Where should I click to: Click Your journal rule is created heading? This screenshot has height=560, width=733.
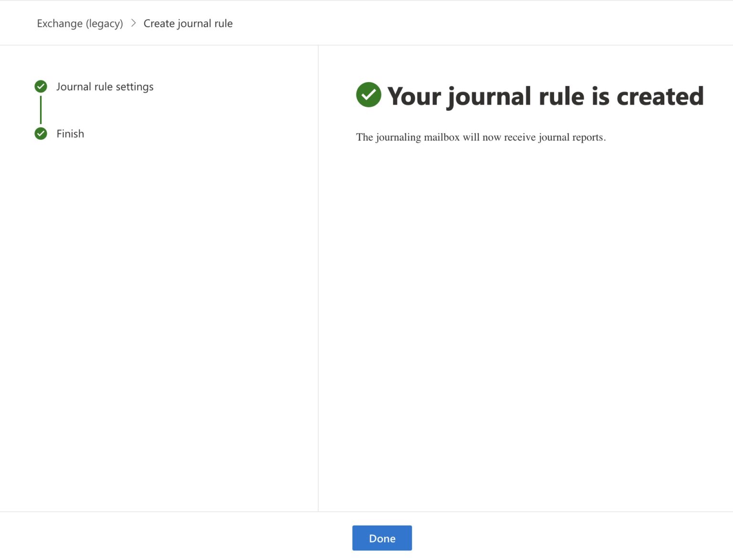[545, 96]
